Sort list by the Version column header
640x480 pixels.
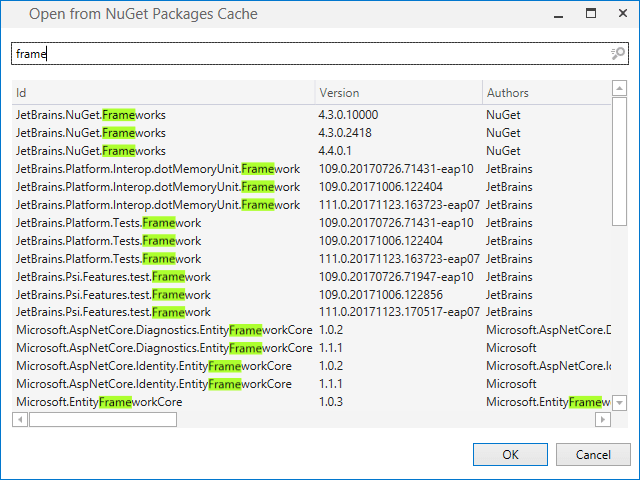pos(398,93)
